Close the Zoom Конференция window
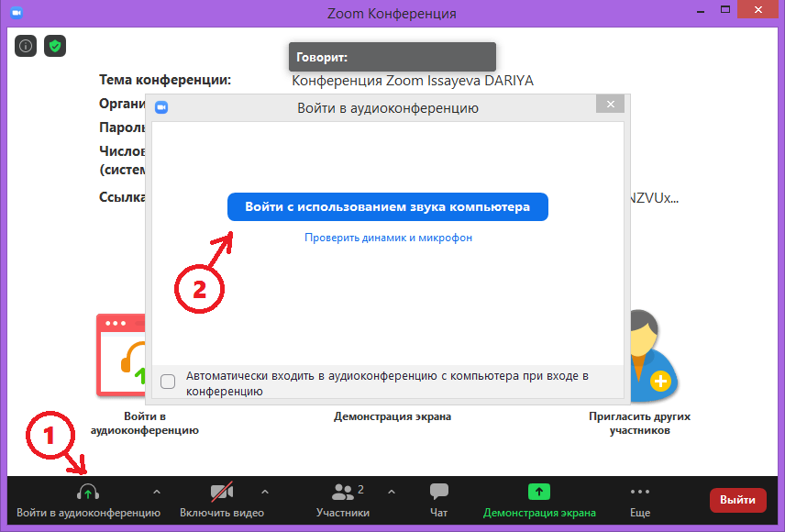 [x=758, y=10]
